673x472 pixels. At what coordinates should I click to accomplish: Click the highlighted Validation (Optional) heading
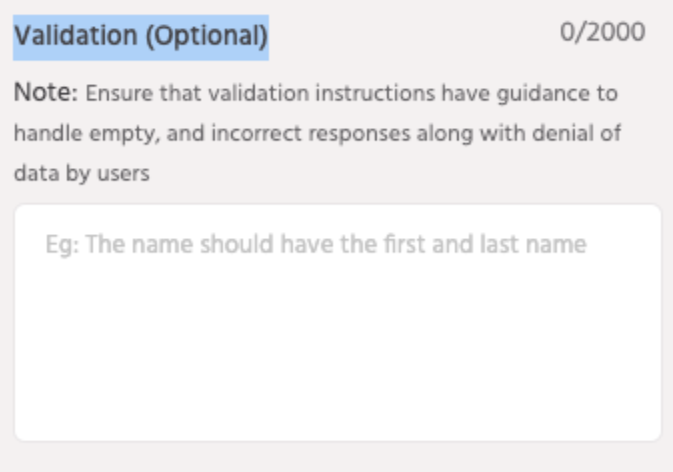pos(141,37)
